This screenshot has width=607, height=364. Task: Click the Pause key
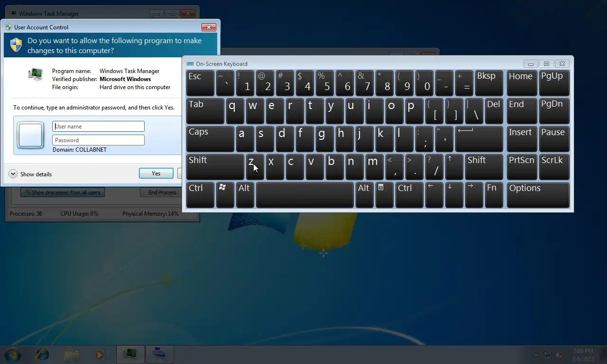click(554, 139)
